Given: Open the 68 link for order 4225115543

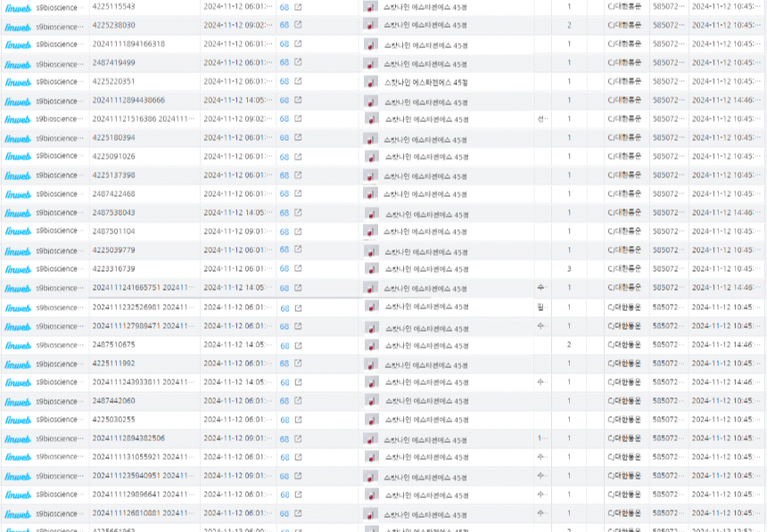Looking at the screenshot, I should (285, 7).
